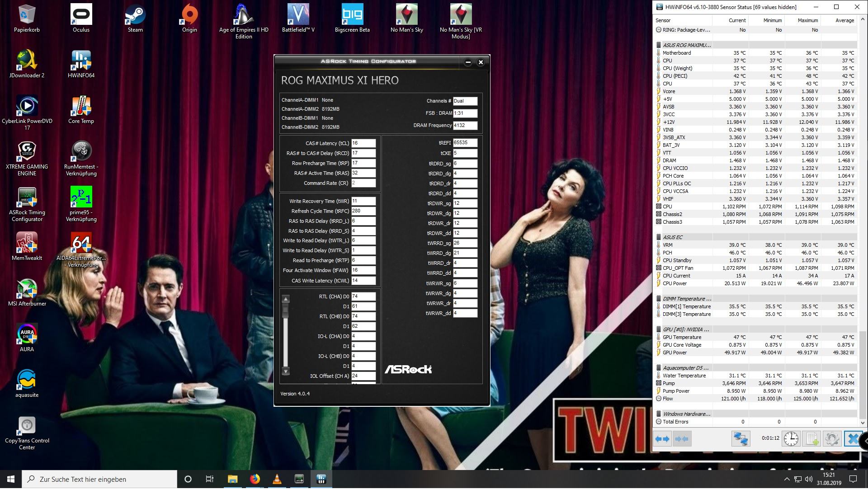Reset HWiNFO elapsed time clock button
Viewport: 868px width, 489px height.
tap(791, 439)
